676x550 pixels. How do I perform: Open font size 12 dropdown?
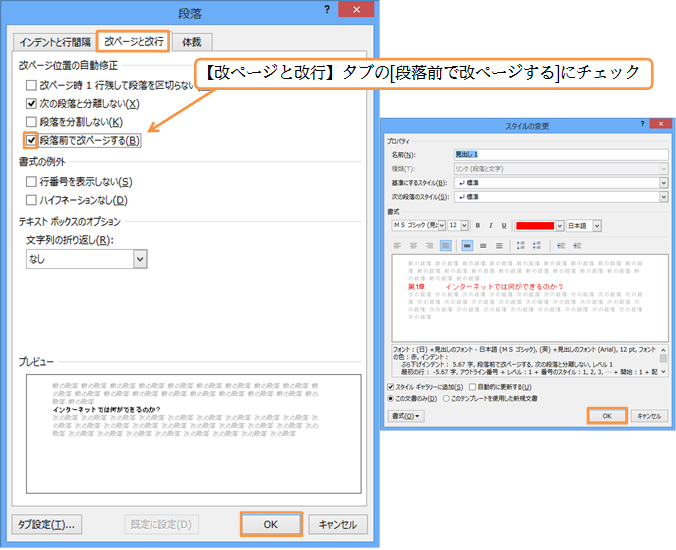[x=464, y=225]
